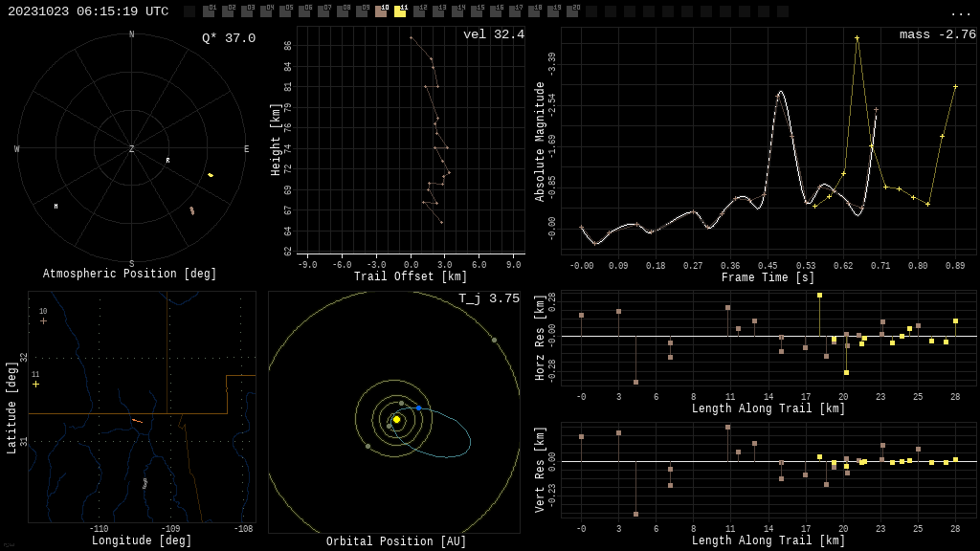The image size is (980, 551).
Task: Click the blue Earth dot on orbit
Action: [x=419, y=408]
